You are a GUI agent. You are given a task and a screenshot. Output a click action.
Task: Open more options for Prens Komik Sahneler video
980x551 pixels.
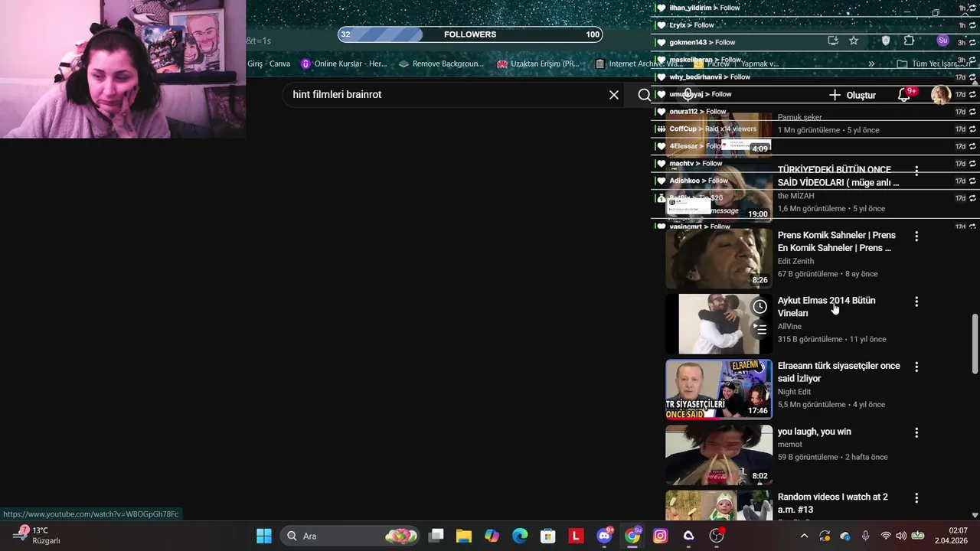[x=916, y=236]
